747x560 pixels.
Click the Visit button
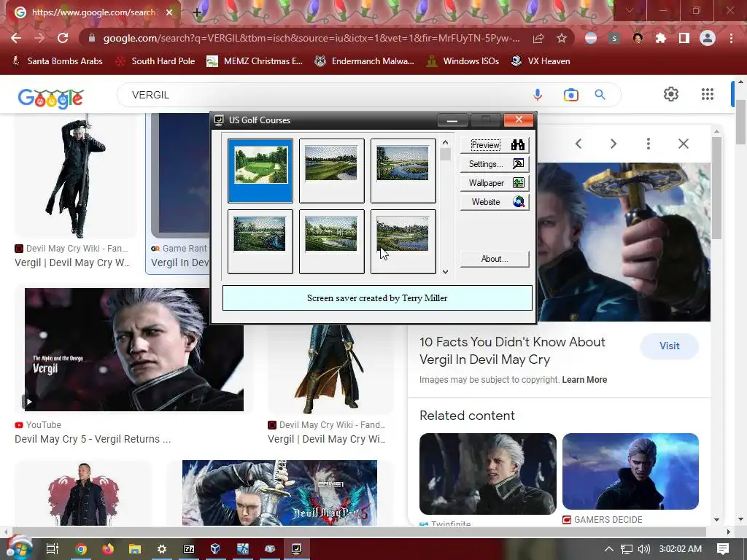coord(670,346)
